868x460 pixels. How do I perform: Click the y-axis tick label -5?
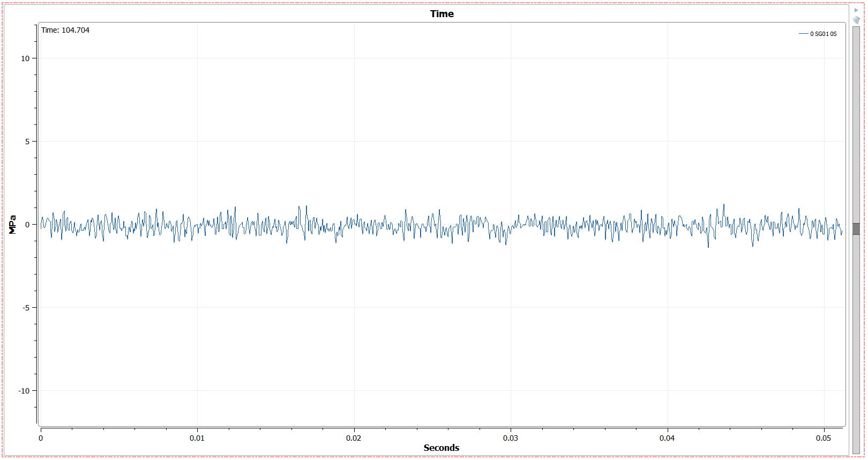pyautogui.click(x=26, y=308)
